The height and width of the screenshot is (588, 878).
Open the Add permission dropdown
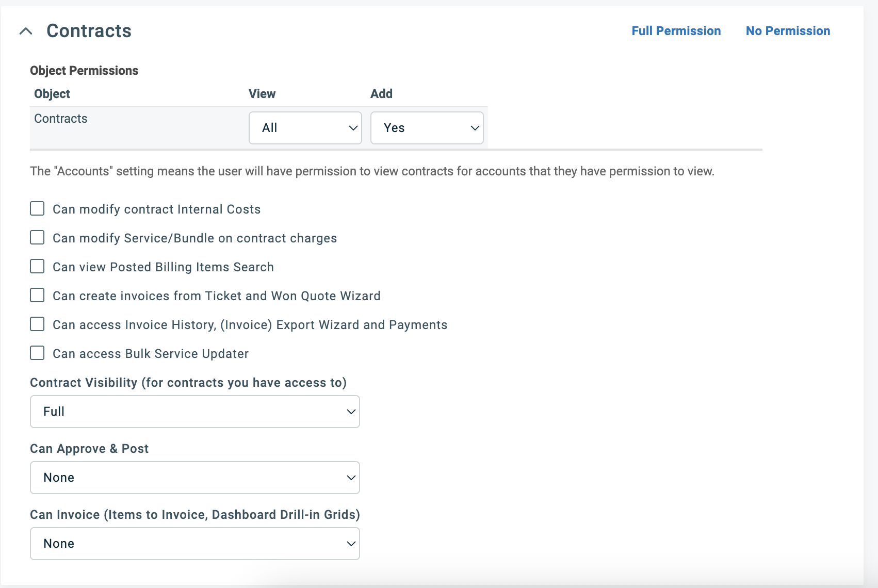[x=427, y=127]
